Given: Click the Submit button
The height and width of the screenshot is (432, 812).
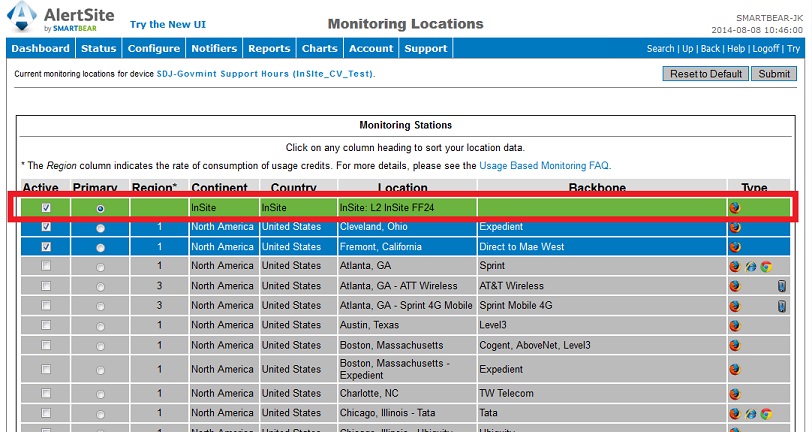Looking at the screenshot, I should [774, 74].
